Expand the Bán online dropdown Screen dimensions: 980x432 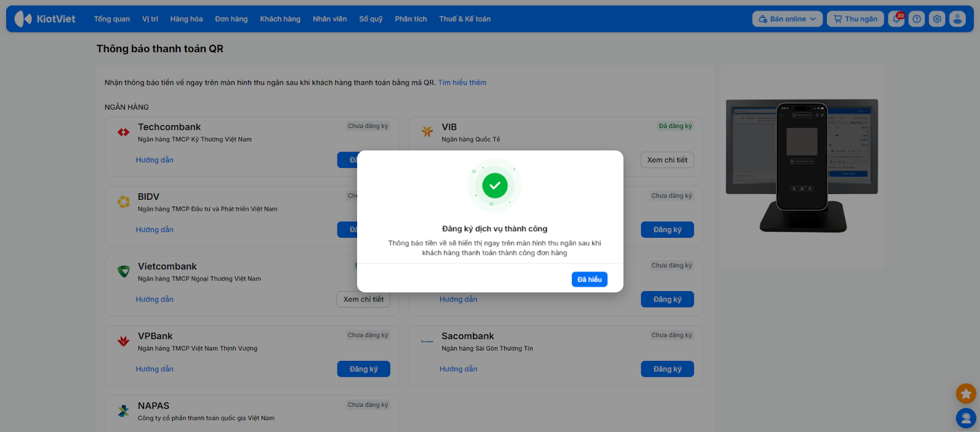point(788,19)
